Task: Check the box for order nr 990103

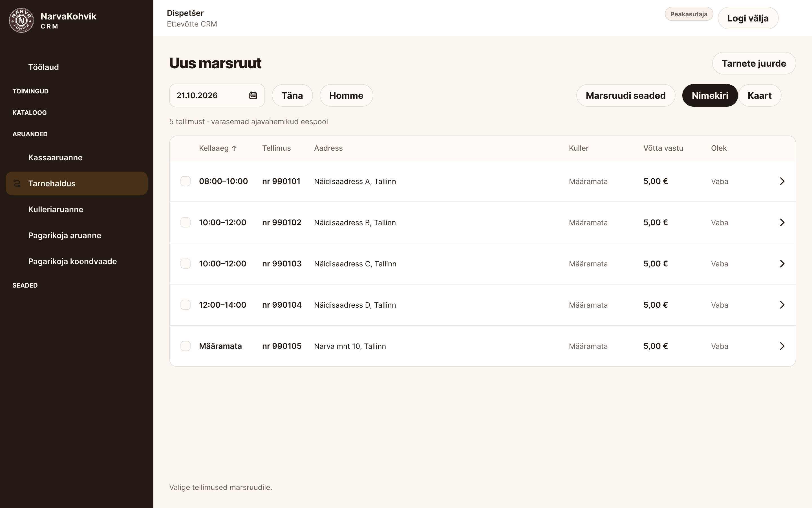Action: point(186,264)
